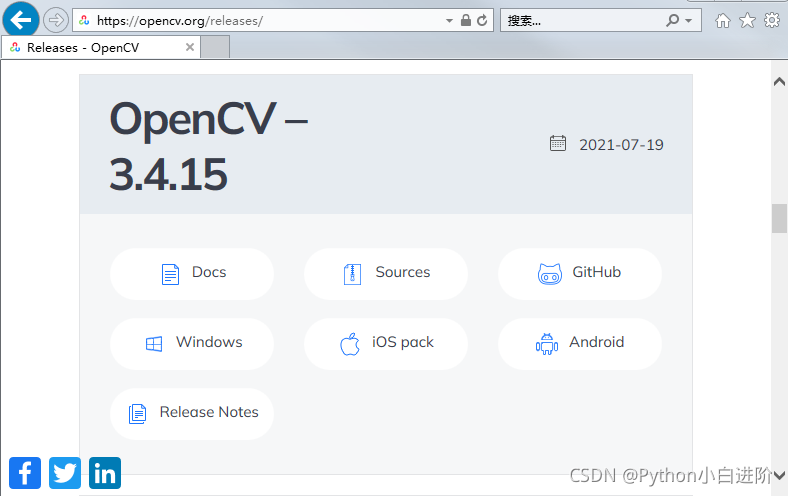
Task: Click the OpenCV – 3.4.15 heading
Action: [x=209, y=146]
